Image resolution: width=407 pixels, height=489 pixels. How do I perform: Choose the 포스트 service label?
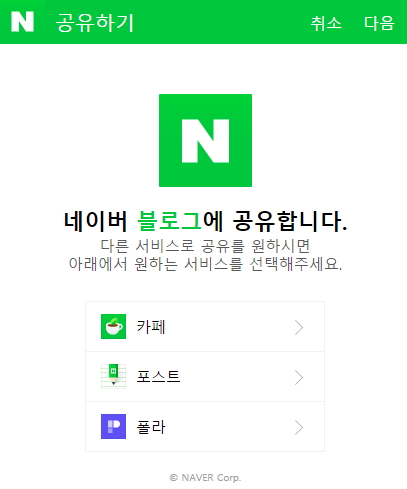[158, 377]
